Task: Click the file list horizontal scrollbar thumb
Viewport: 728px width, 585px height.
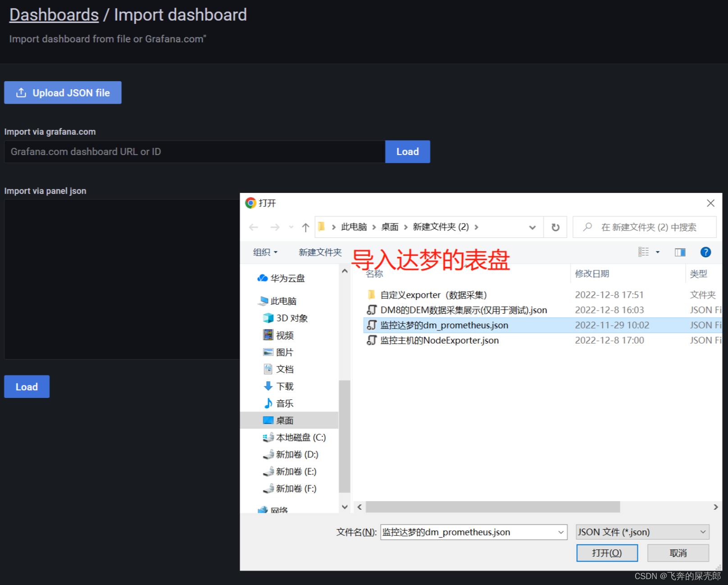Action: point(493,507)
